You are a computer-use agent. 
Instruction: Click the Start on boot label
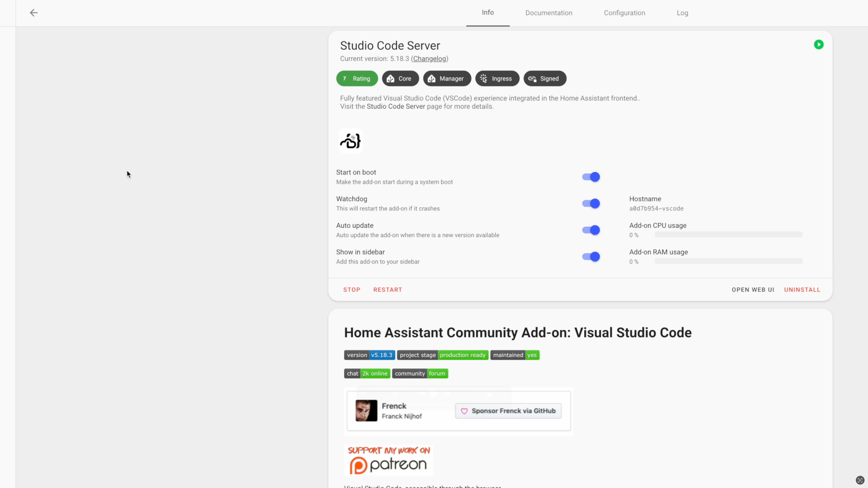(356, 173)
